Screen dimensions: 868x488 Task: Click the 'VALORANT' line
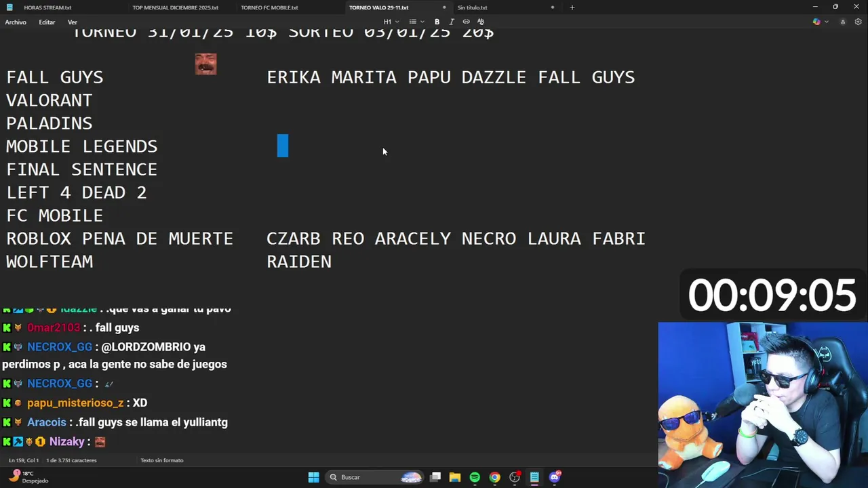[x=50, y=100]
